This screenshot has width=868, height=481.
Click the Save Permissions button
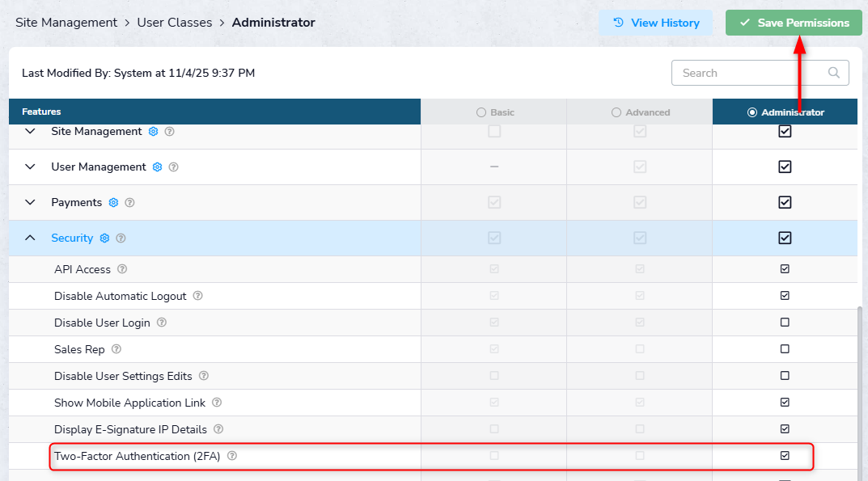[792, 23]
